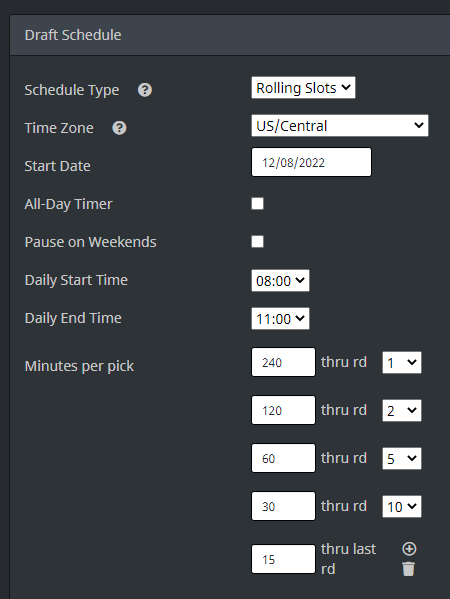Click the 240 minutes input field
Screen dimensions: 450x599
pos(283,362)
